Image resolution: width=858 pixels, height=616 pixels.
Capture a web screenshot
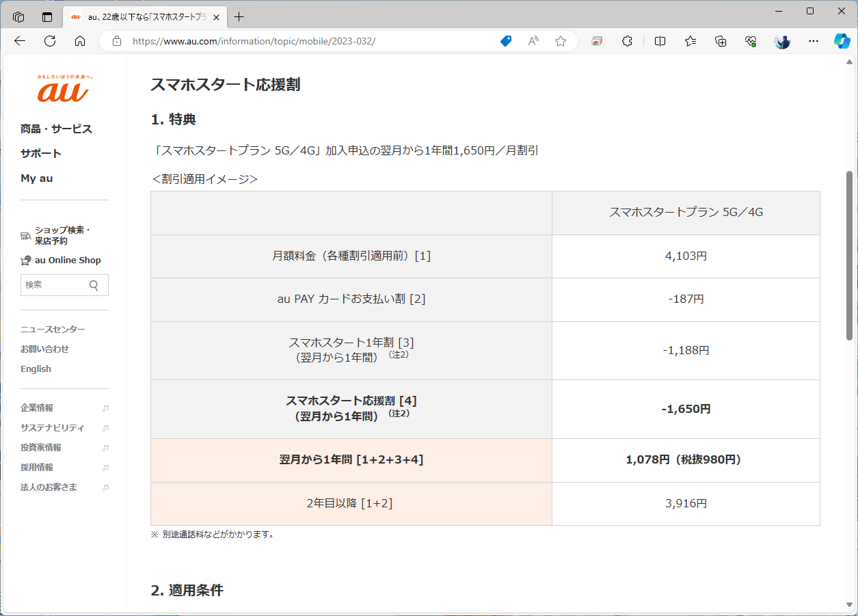(x=596, y=41)
